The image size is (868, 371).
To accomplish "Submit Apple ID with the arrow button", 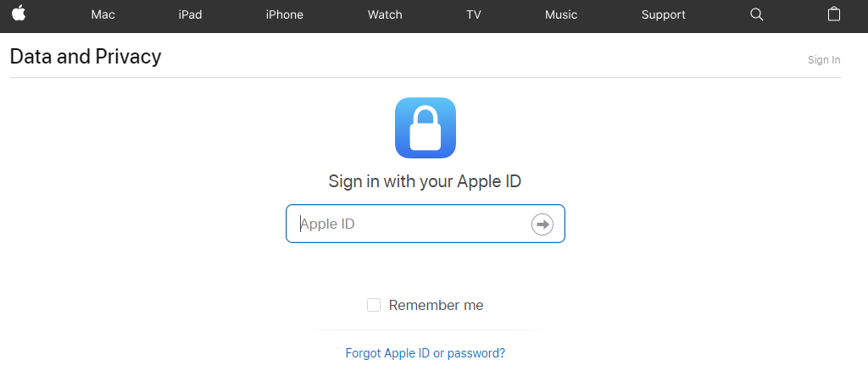I will (542, 224).
